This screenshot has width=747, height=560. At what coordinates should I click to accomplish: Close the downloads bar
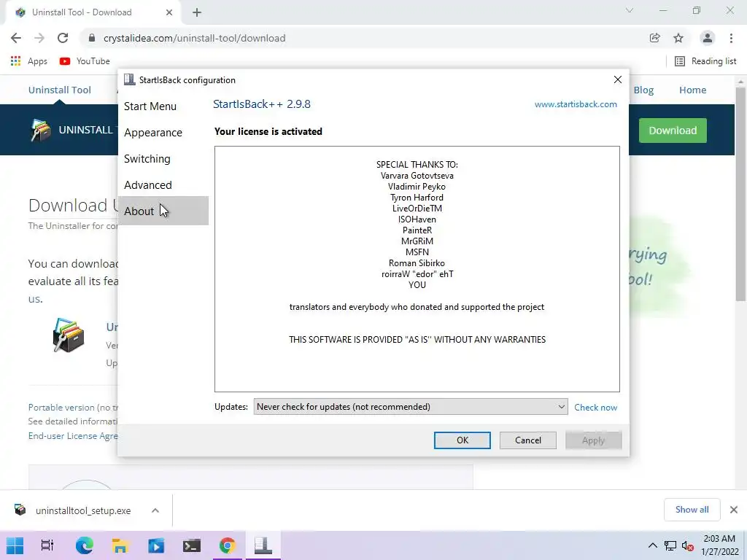click(x=734, y=510)
